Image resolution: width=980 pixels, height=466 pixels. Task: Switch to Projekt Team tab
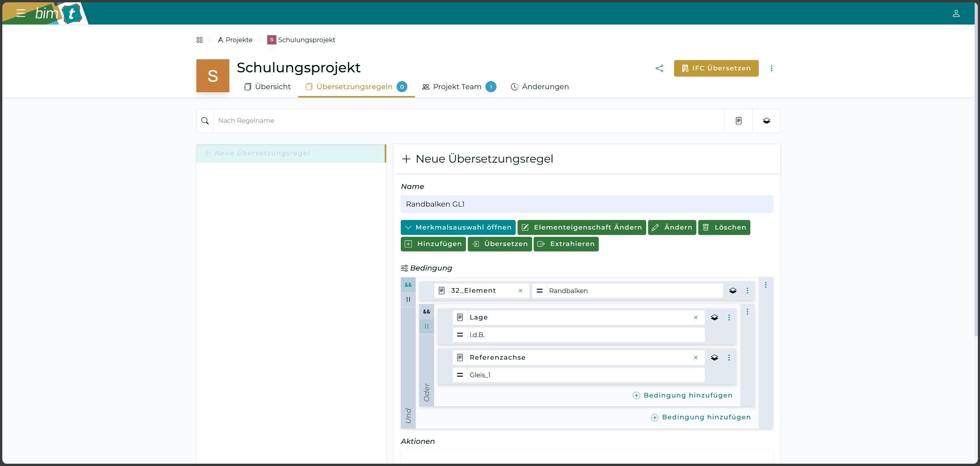(457, 87)
